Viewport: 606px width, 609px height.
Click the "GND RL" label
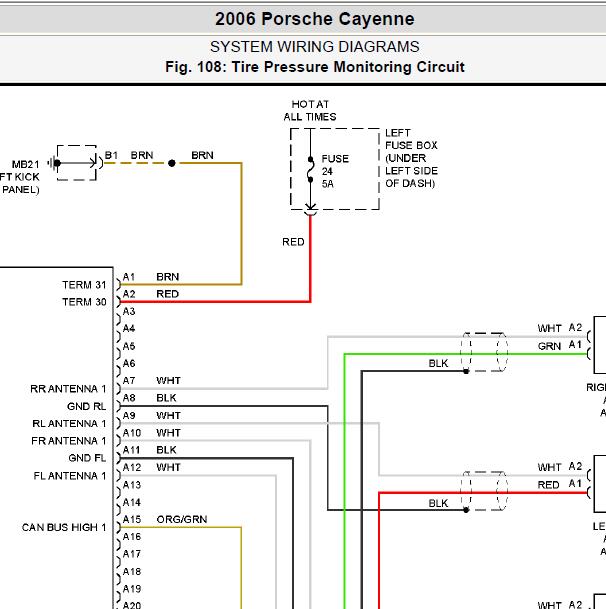[x=86, y=406]
